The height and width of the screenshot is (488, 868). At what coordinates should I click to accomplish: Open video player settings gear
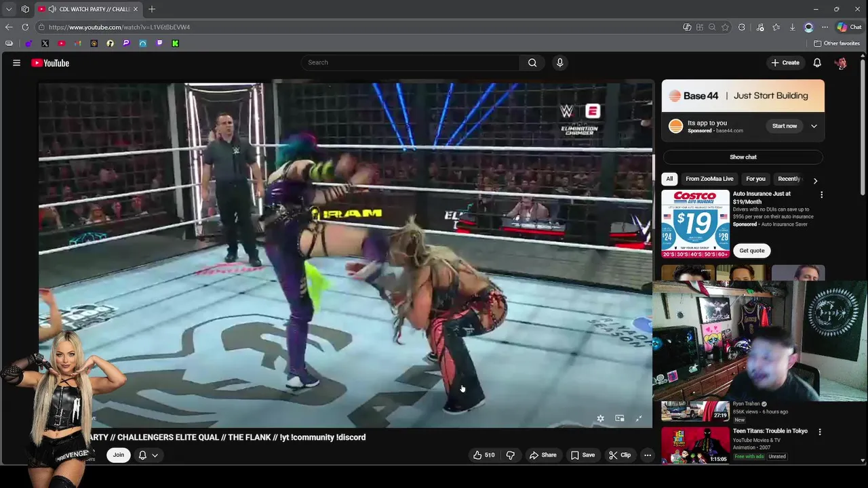coord(600,418)
